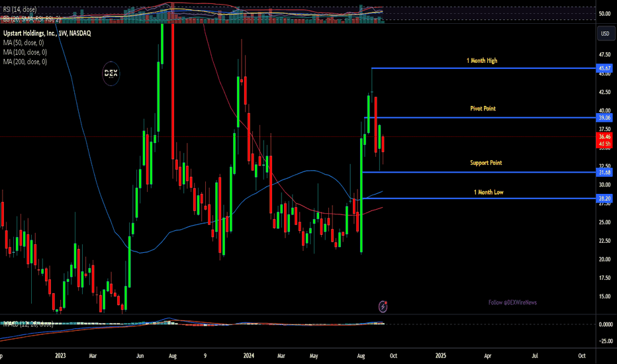Click the 20.00 price scale value
Viewport: 617px width, 364px height.
point(604,259)
